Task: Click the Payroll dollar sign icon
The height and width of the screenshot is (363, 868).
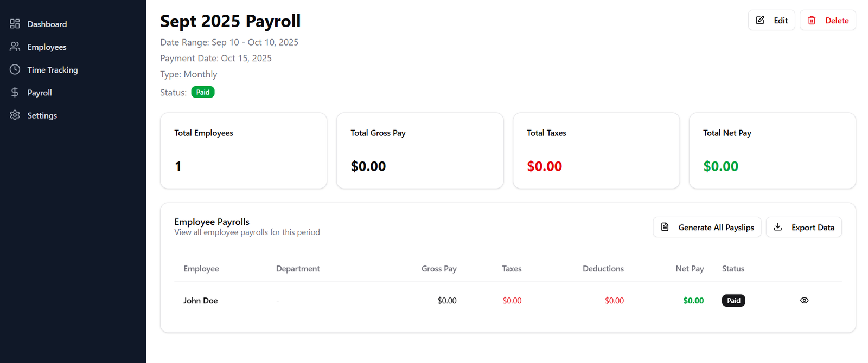Action: (x=15, y=93)
